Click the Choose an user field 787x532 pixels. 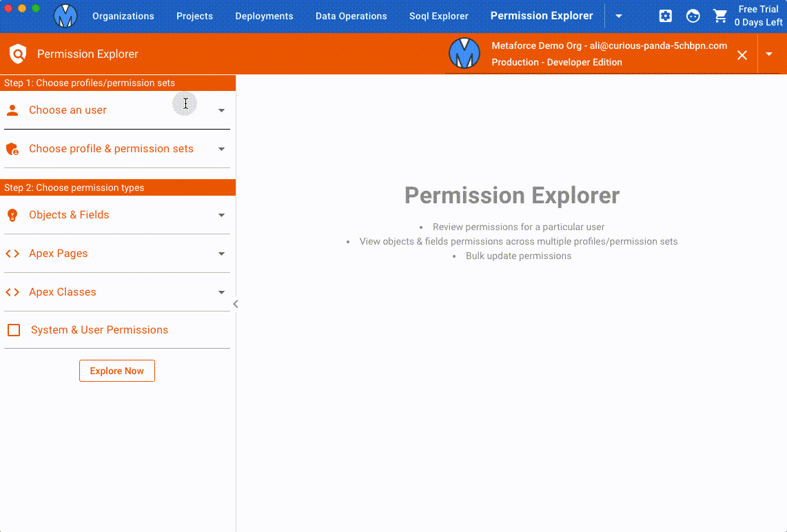click(117, 110)
